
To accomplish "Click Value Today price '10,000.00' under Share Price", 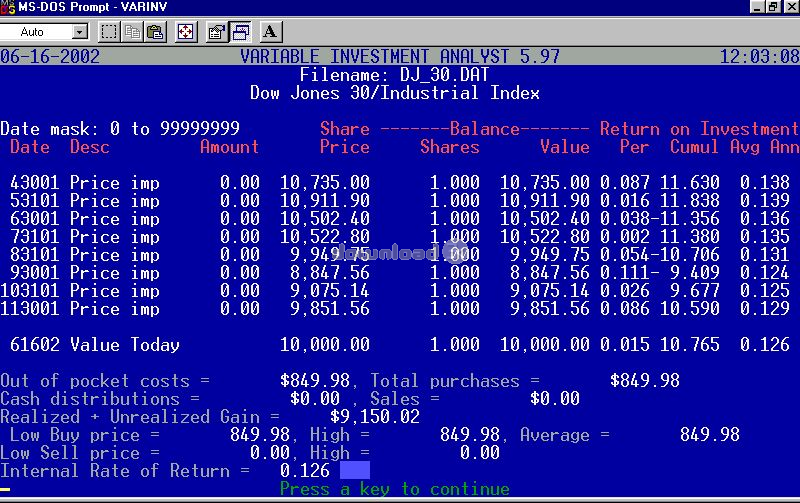I will coord(324,345).
